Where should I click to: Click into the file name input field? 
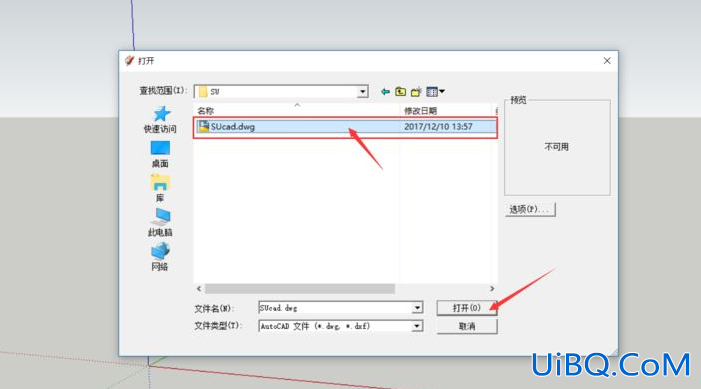coord(335,308)
